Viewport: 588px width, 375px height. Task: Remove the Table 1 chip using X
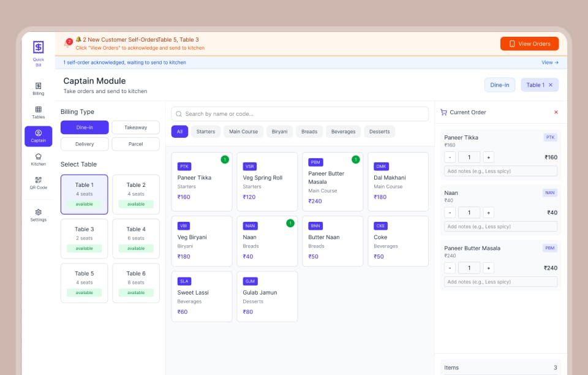[x=551, y=85]
